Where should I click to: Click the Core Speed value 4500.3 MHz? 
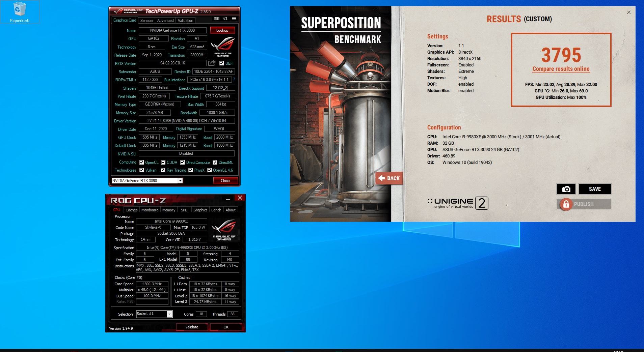pos(152,284)
